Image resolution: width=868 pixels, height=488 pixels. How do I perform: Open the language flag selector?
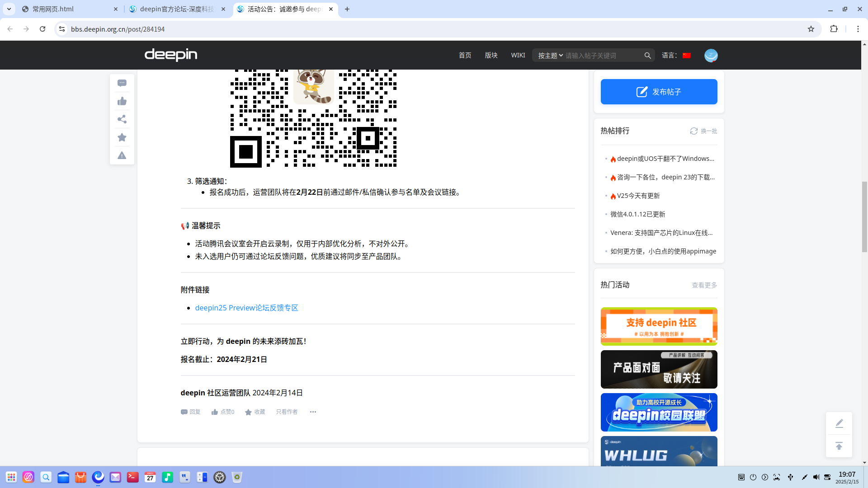pyautogui.click(x=686, y=56)
